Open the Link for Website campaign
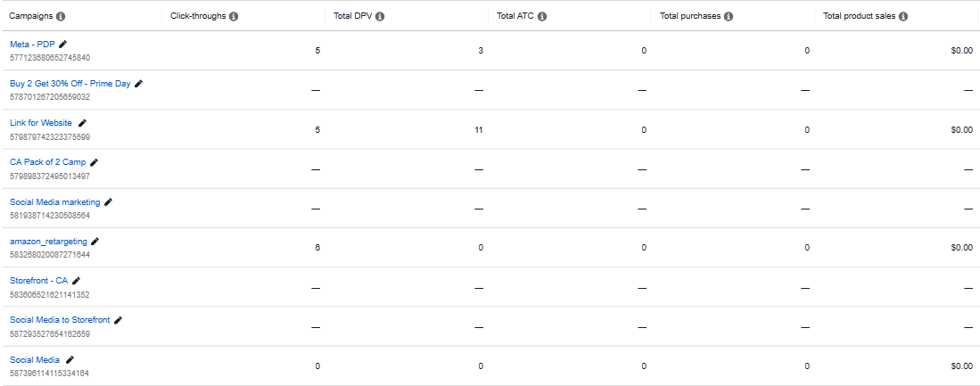The height and width of the screenshot is (386, 980). click(x=41, y=123)
